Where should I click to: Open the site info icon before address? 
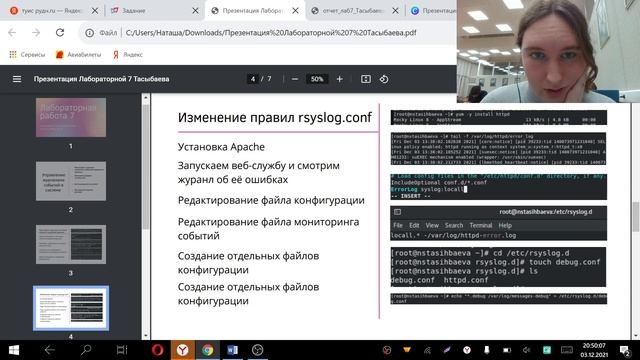tap(89, 33)
